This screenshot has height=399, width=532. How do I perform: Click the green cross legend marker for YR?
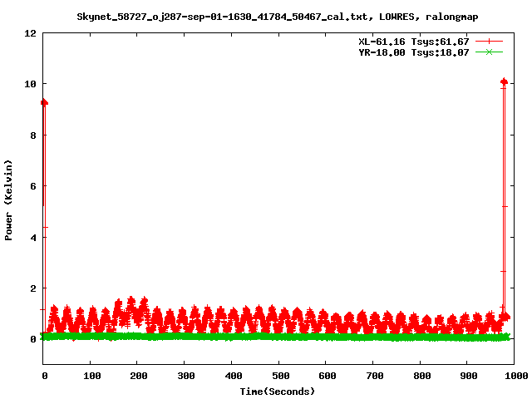pyautogui.click(x=489, y=52)
